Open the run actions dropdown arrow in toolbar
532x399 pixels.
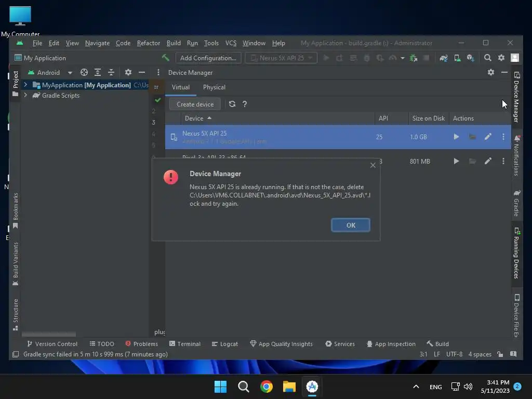coord(403,58)
